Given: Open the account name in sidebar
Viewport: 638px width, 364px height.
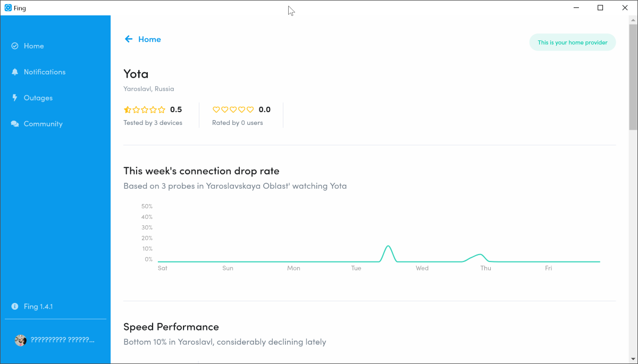Looking at the screenshot, I should tap(62, 341).
